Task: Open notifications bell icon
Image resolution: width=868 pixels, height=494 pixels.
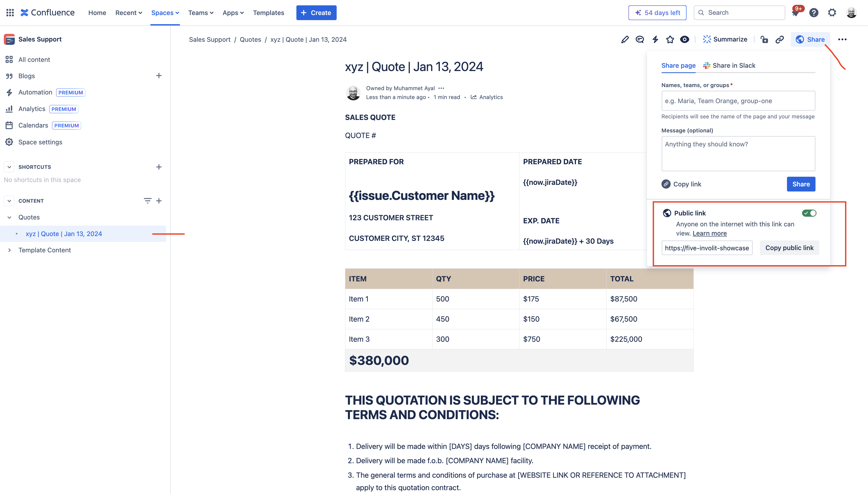Action: coord(795,13)
